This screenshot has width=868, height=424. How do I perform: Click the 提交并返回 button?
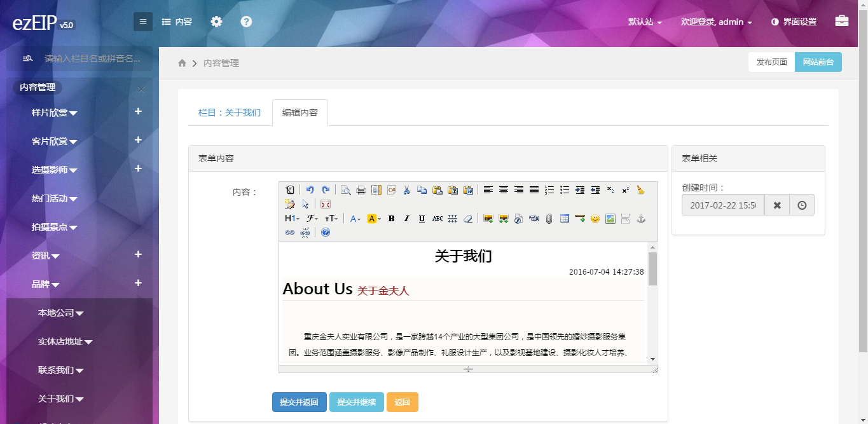pyautogui.click(x=300, y=402)
